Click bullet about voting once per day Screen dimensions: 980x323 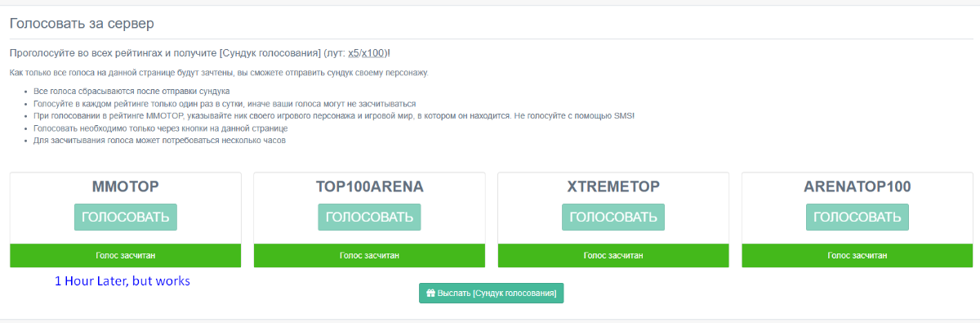coord(225,104)
